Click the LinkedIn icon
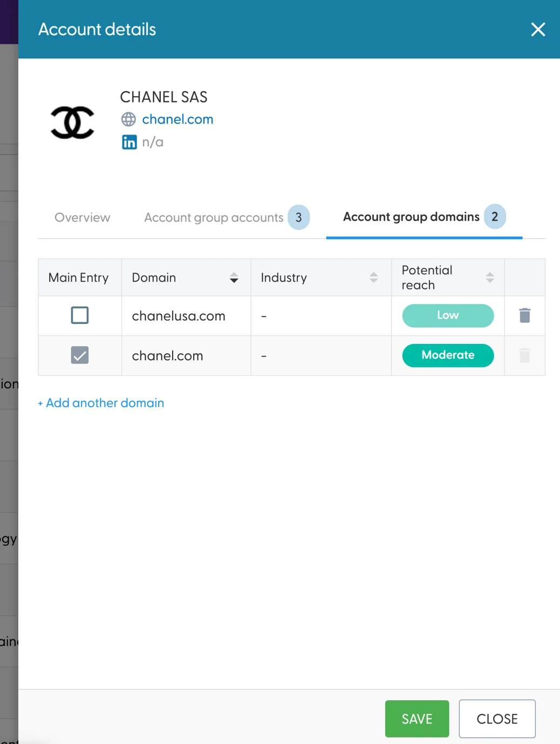 129,142
